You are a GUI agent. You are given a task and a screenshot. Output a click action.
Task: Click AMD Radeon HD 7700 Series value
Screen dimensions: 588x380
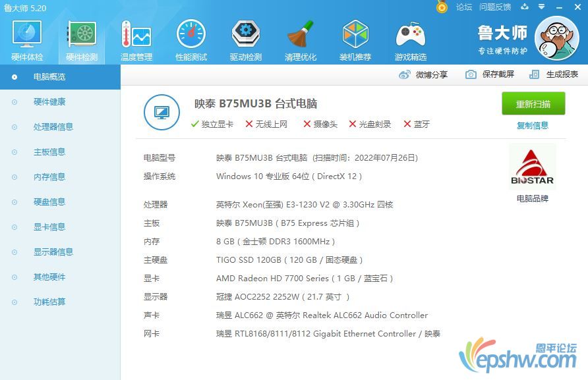point(305,279)
